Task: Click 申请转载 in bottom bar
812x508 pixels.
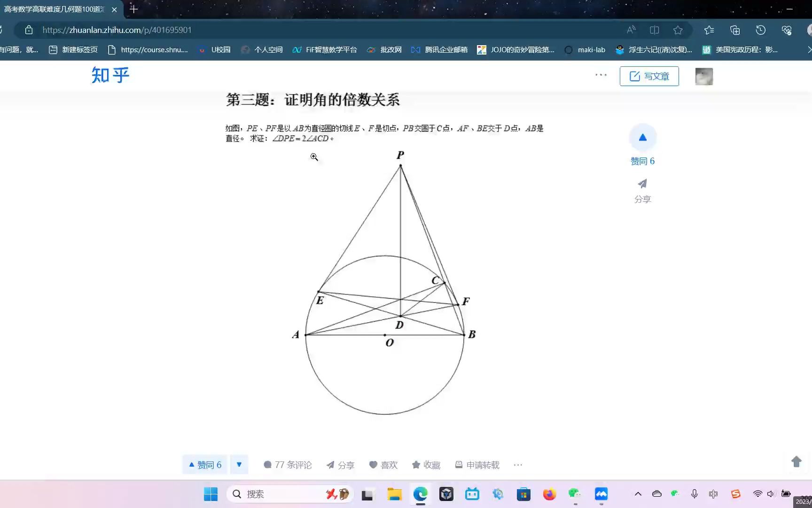Action: click(477, 465)
